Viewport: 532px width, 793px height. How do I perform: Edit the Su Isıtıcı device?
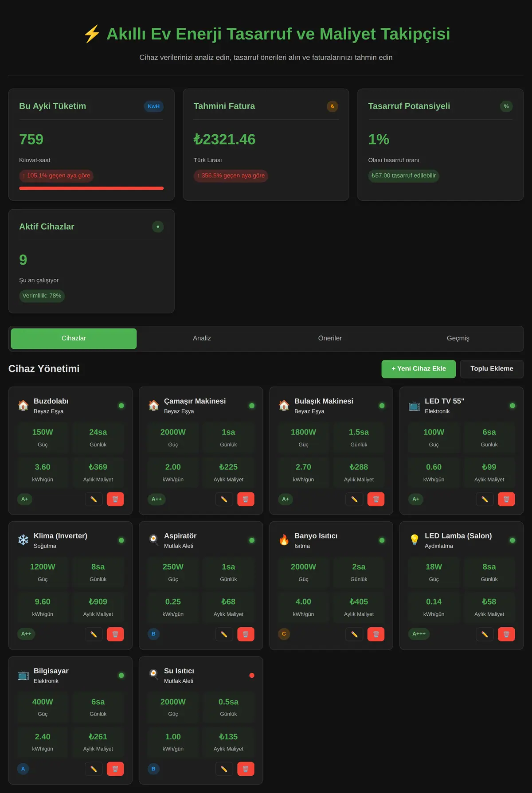click(224, 769)
